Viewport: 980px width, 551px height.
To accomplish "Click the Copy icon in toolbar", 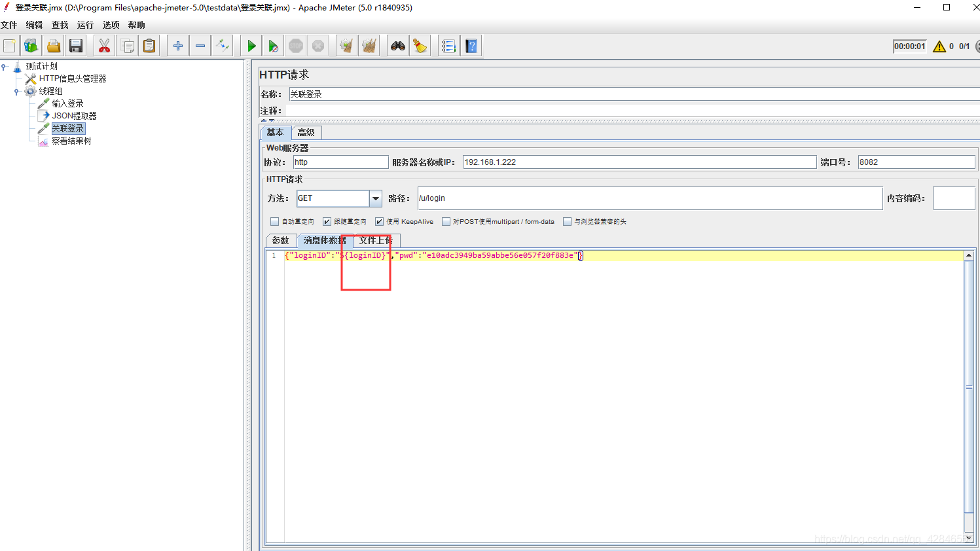I will point(127,46).
